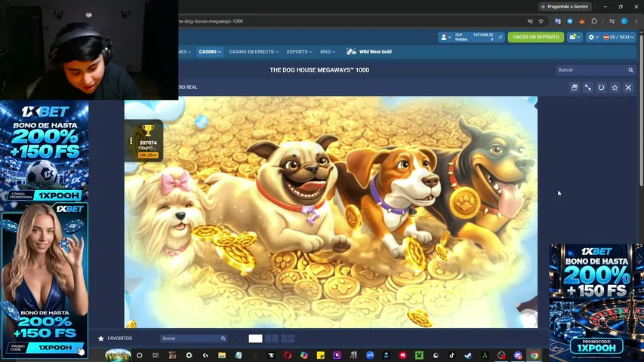Open FAVORITOS section

point(115,339)
